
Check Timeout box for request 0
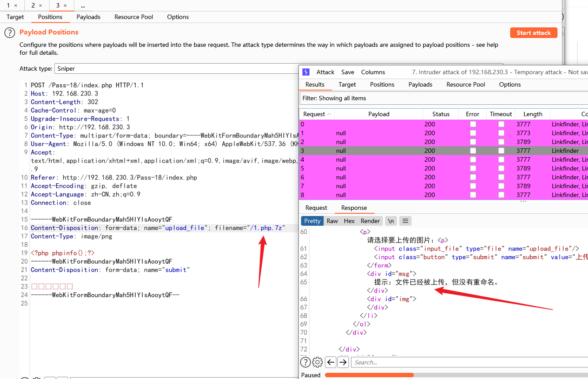pyautogui.click(x=501, y=124)
